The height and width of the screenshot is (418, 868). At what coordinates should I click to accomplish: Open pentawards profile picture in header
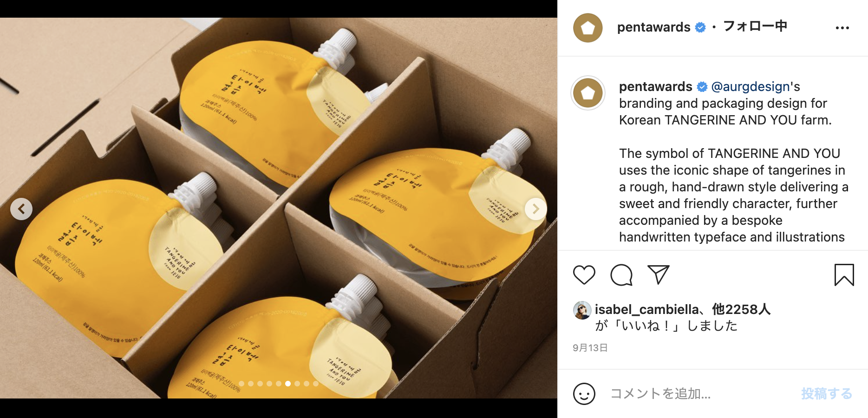(x=587, y=28)
